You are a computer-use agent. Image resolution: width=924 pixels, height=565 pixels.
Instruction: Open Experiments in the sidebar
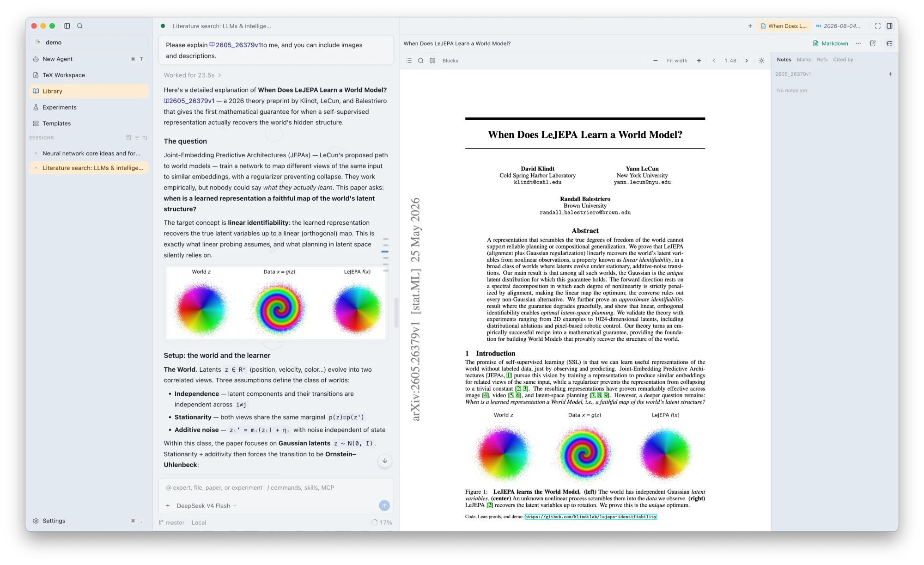89,107
